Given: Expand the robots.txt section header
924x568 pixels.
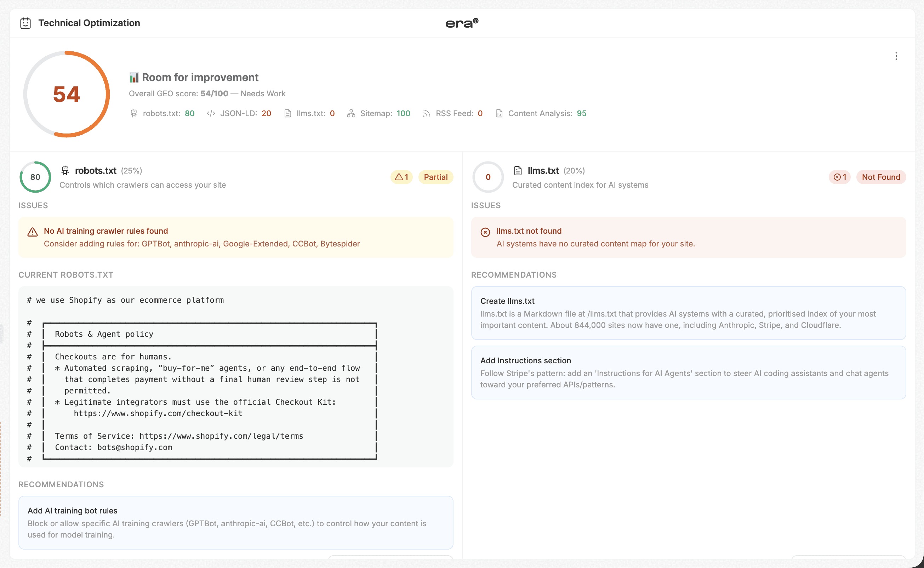Looking at the screenshot, I should click(96, 171).
